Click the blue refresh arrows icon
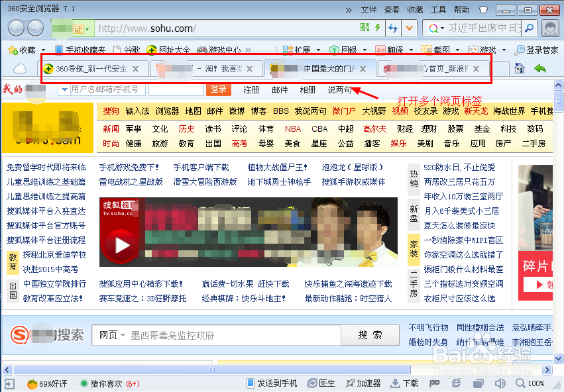 (x=393, y=28)
